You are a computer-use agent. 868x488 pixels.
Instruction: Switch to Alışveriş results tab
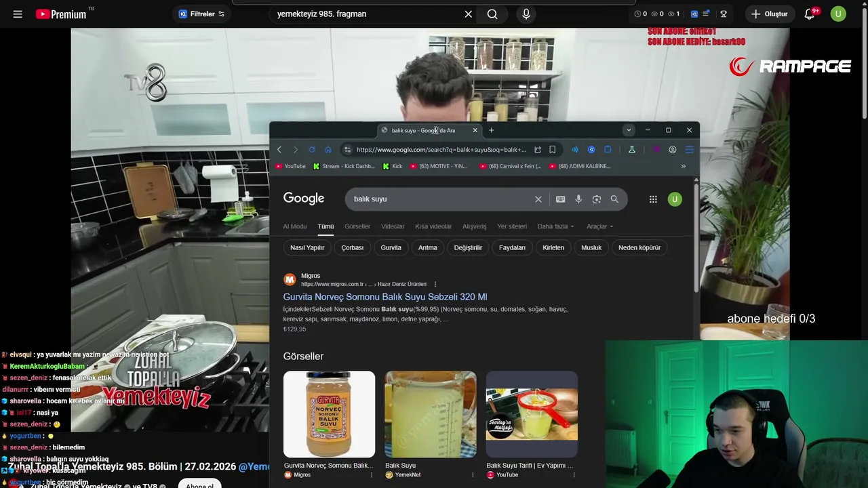(475, 226)
